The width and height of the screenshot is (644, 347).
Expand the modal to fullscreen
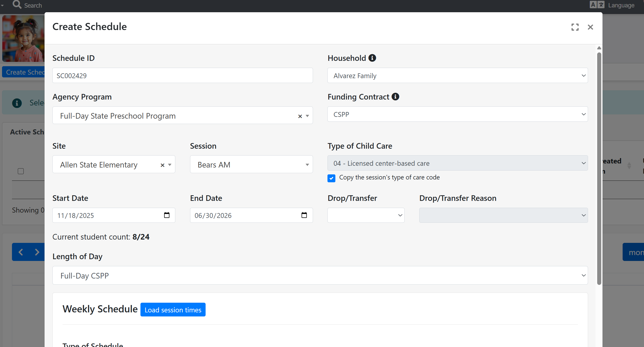(x=575, y=27)
